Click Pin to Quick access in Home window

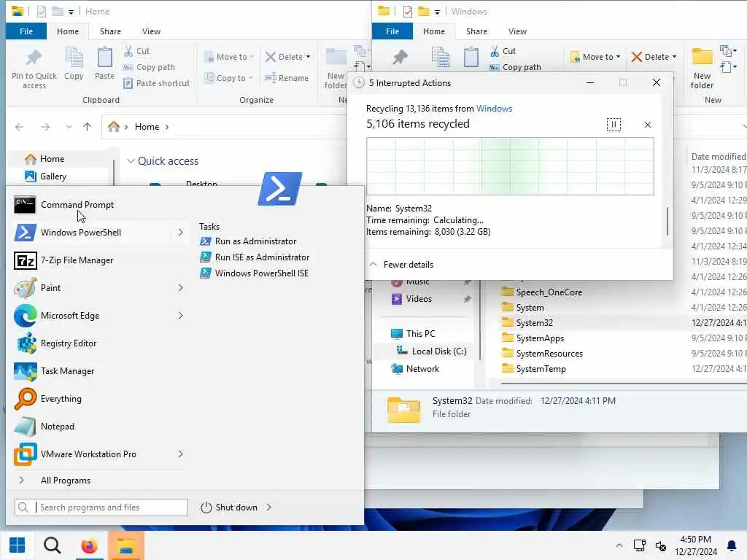[34, 69]
